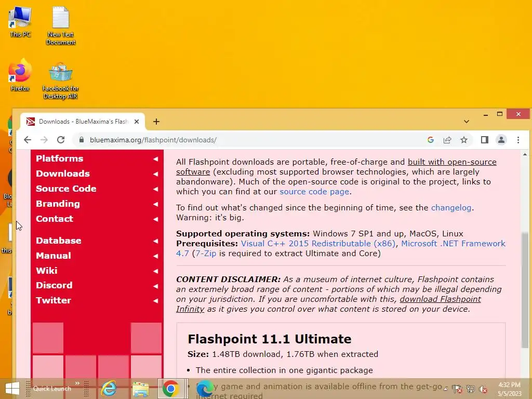Show hidden tray icons arrow
Viewport: 532px width, 399px height.
pos(446,389)
